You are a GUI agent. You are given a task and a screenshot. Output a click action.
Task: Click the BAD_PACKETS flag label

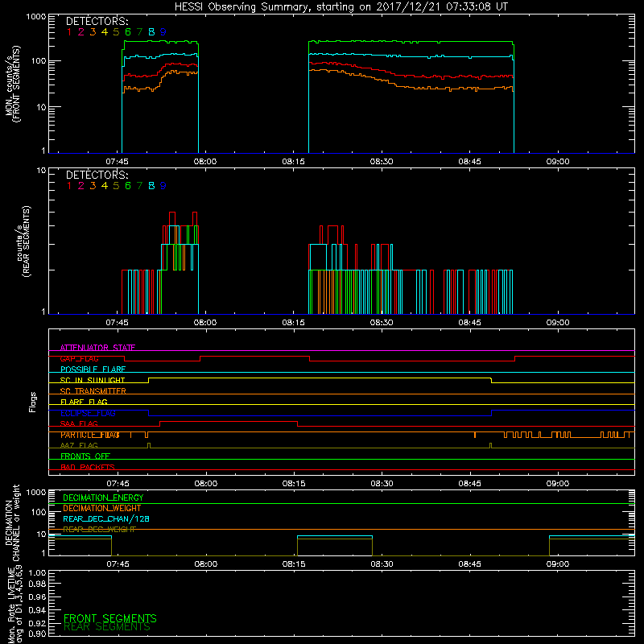coord(88,468)
